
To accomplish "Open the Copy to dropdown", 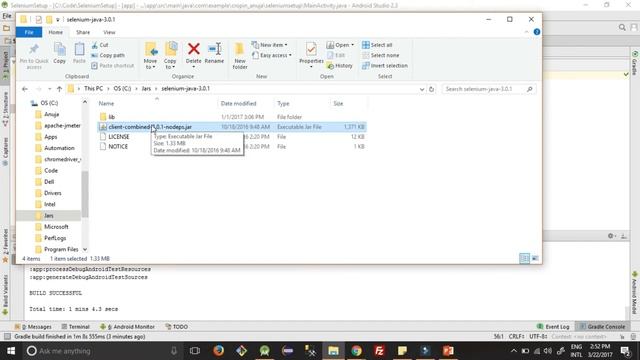I will (x=170, y=56).
